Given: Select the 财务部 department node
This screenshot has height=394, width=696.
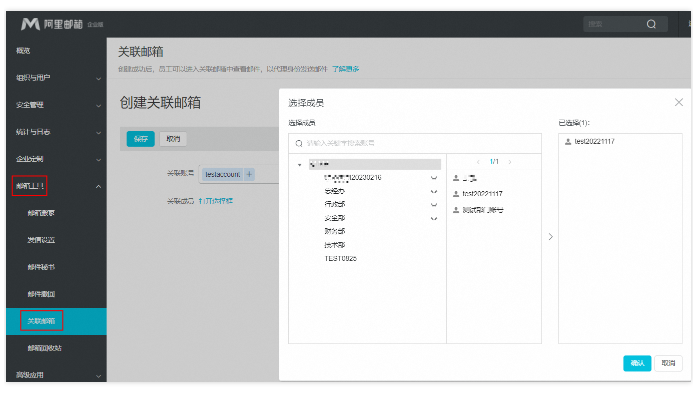Looking at the screenshot, I should point(334,231).
